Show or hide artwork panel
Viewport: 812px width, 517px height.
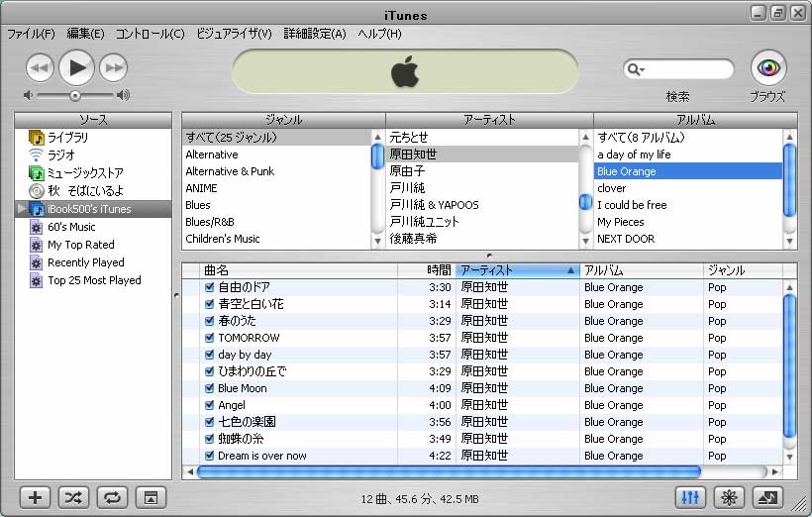click(x=151, y=497)
